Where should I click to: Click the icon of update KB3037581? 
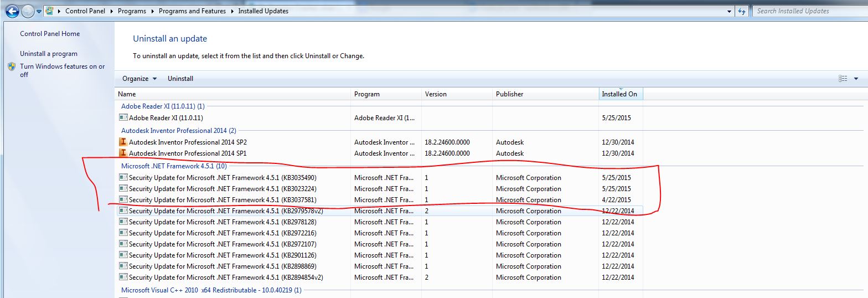coord(123,200)
